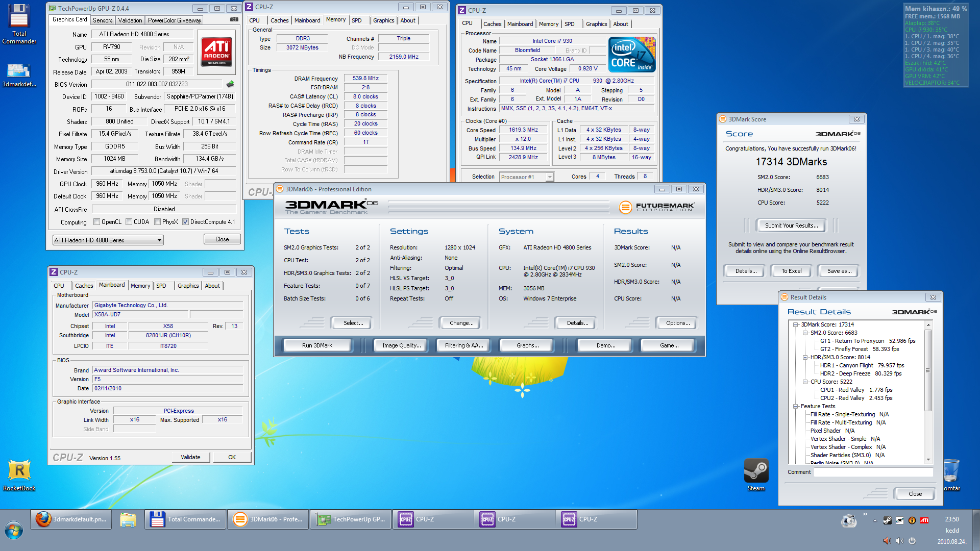This screenshot has width=980, height=551.
Task: Click Validate in CPU-Z mainboard window
Action: point(190,457)
